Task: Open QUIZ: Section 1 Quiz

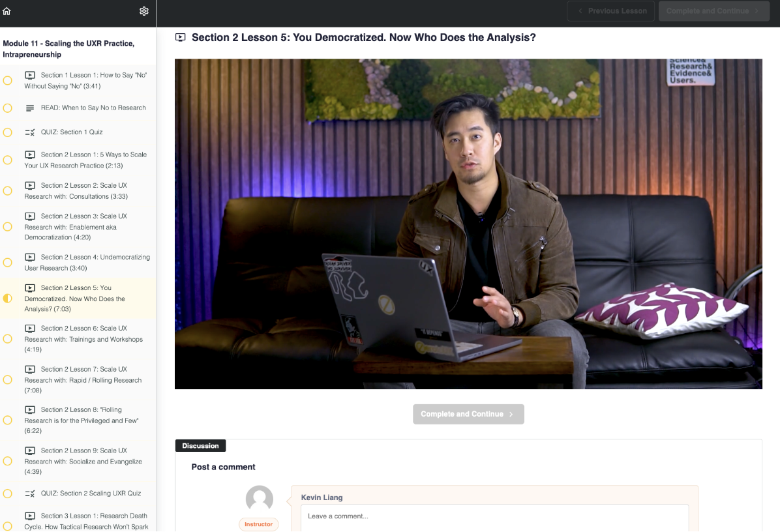Action: [x=78, y=132]
